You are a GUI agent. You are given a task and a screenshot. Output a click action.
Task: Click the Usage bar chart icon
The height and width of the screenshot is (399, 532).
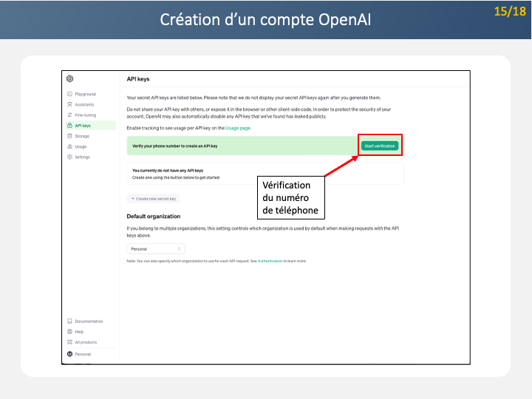pyautogui.click(x=69, y=146)
